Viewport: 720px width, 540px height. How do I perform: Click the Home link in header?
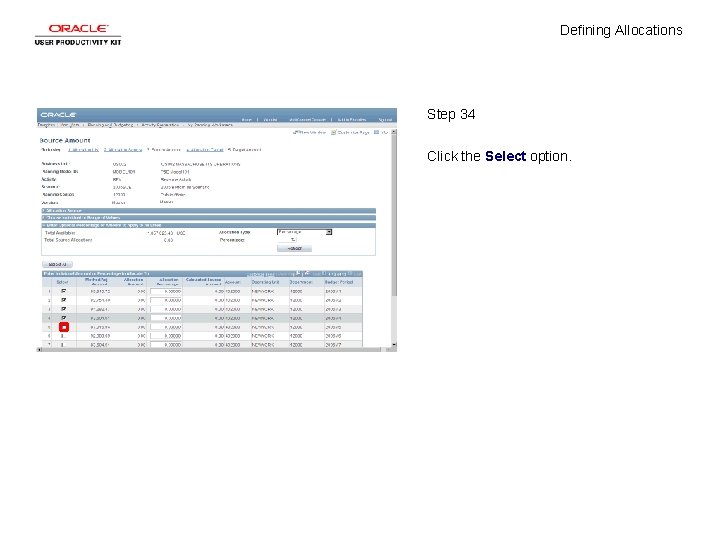click(247, 120)
